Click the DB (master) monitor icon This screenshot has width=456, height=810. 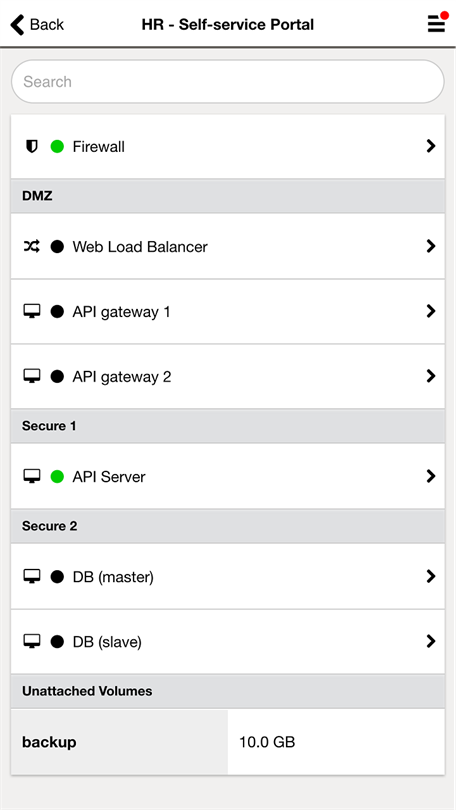coord(32,577)
